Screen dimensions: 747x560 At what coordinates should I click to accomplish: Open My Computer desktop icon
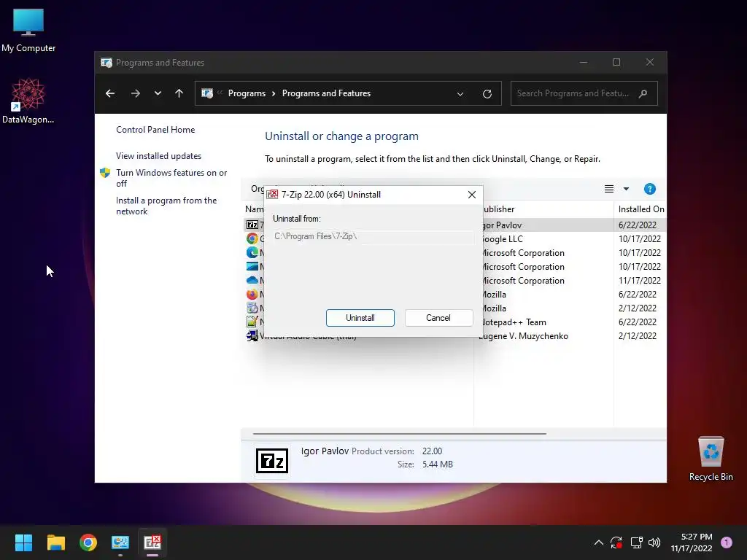(x=28, y=31)
